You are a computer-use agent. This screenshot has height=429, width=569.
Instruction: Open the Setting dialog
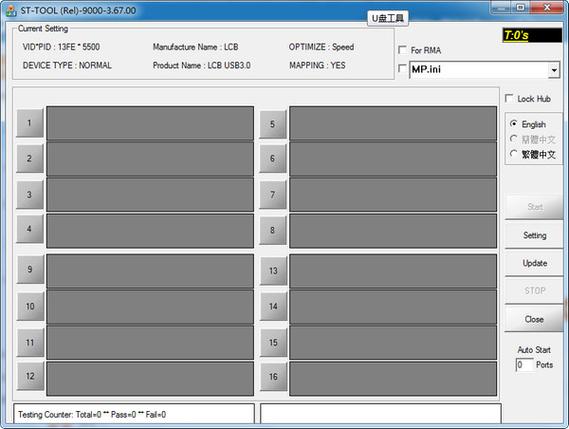pyautogui.click(x=534, y=235)
